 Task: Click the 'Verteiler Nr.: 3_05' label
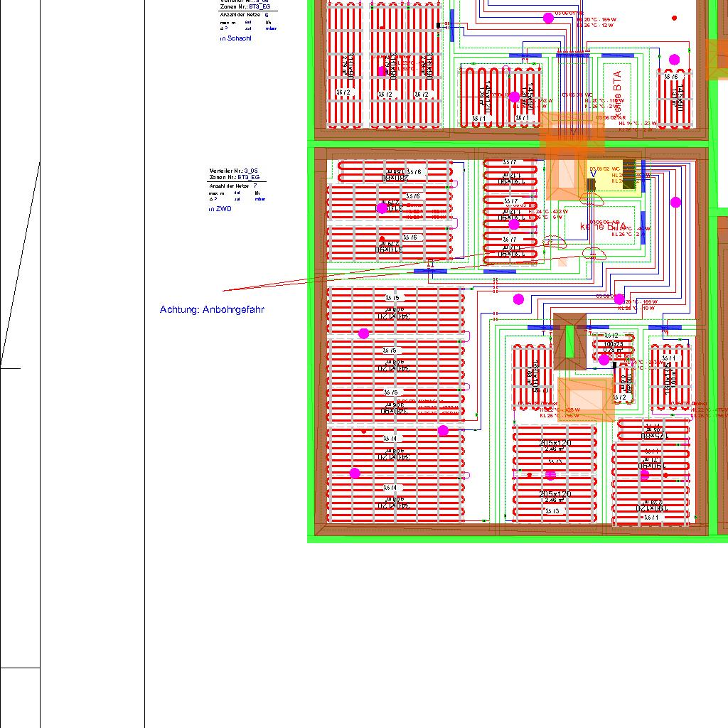(234, 171)
